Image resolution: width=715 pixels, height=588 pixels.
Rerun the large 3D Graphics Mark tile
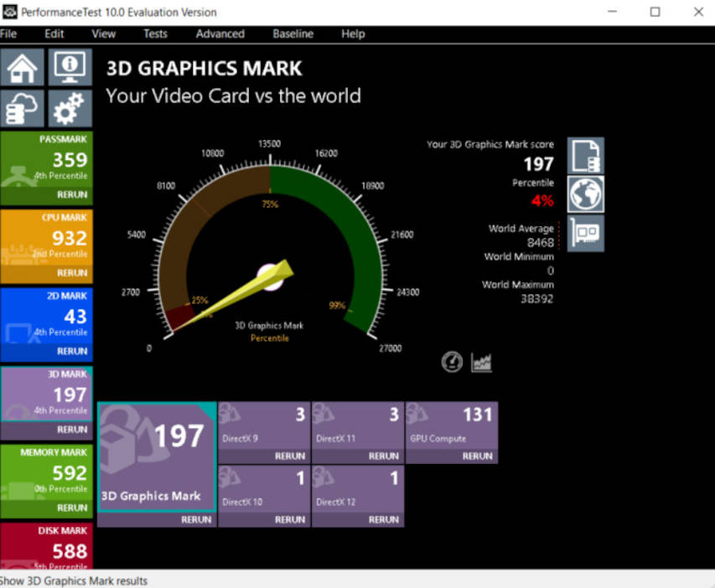196,519
